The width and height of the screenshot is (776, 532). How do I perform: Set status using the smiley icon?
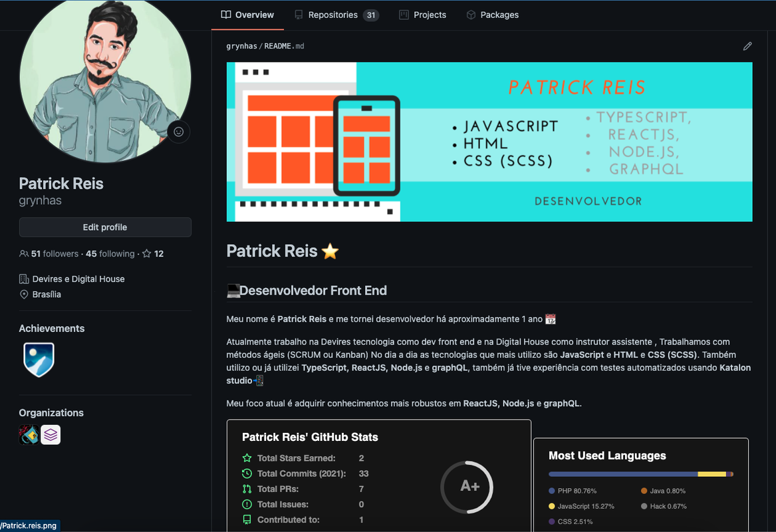[179, 132]
